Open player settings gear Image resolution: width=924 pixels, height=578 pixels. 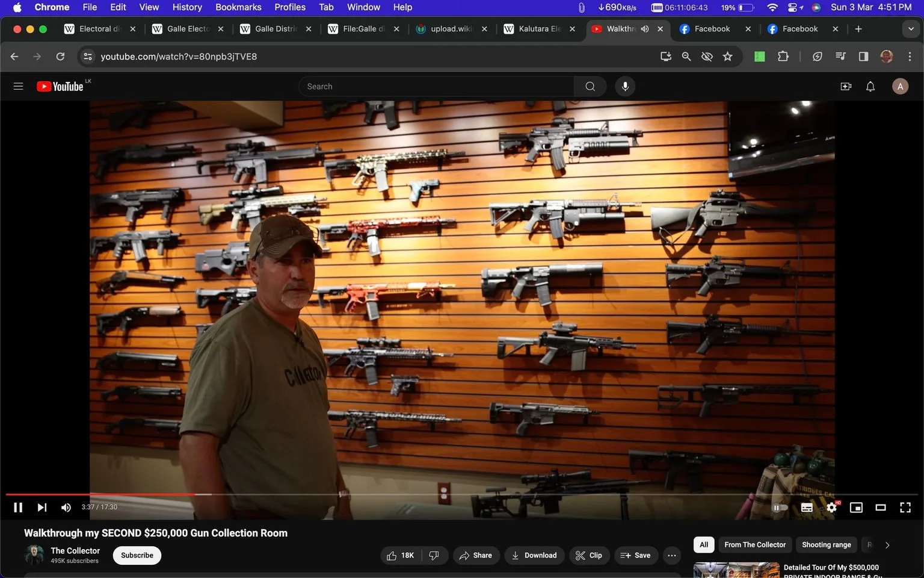(831, 508)
